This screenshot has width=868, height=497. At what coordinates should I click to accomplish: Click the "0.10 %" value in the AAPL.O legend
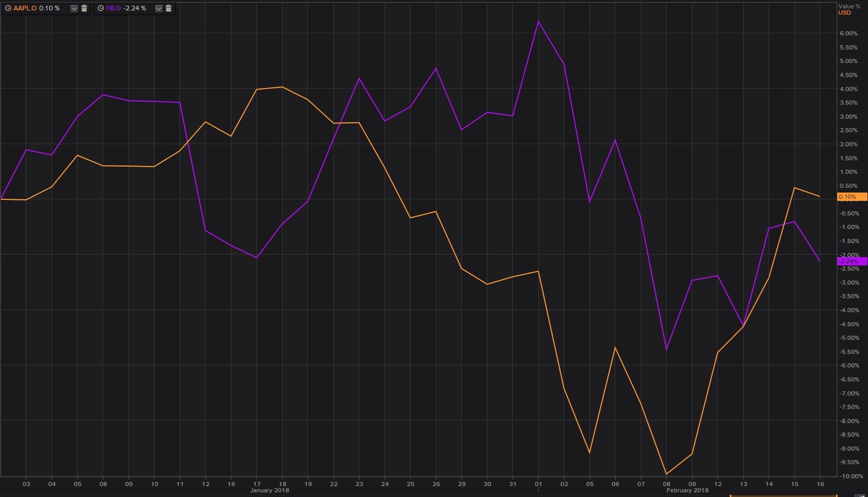pyautogui.click(x=49, y=8)
